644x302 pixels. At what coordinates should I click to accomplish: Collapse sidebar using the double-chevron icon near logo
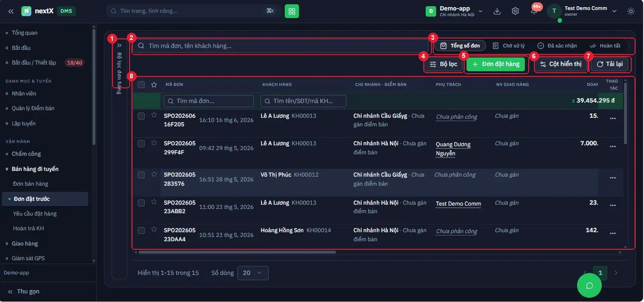[11, 11]
